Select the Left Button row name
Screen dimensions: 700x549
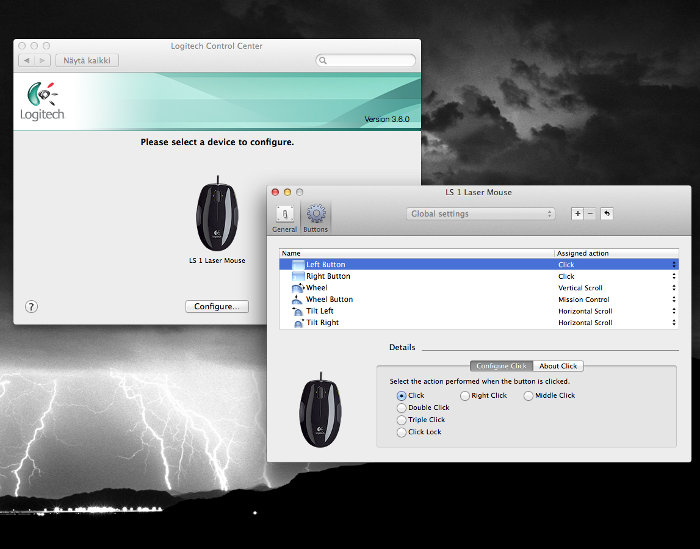[x=325, y=265]
